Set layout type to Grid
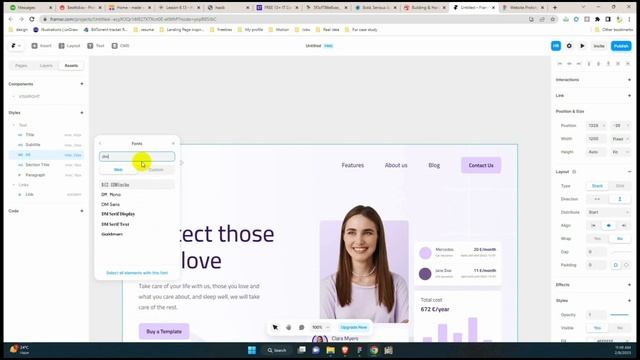This screenshot has width=640, height=360. (x=620, y=186)
